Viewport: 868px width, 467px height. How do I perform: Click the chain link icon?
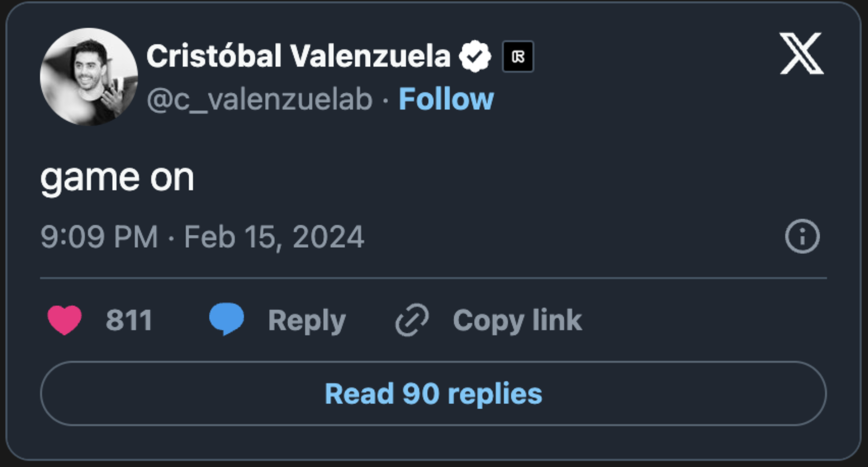(x=412, y=320)
